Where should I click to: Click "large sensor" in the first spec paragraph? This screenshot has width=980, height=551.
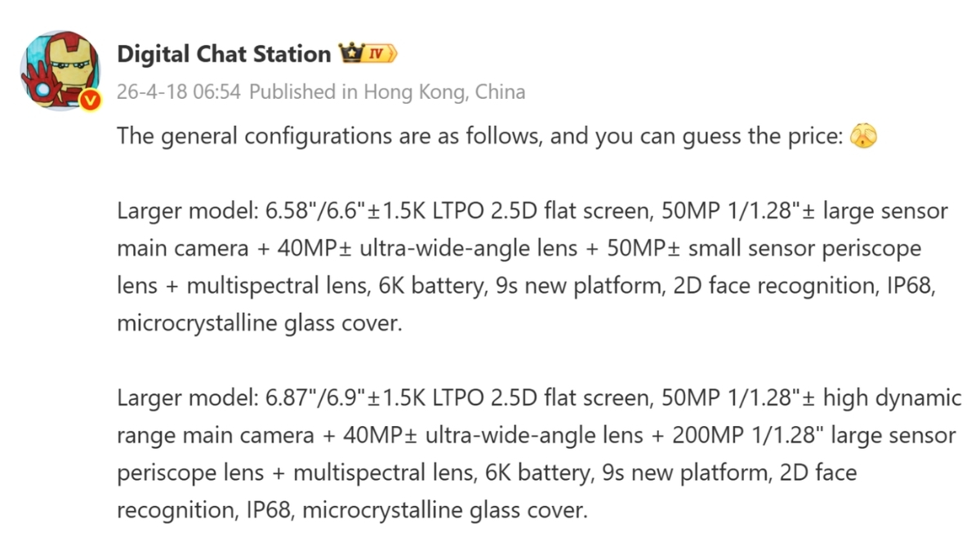pos(885,211)
